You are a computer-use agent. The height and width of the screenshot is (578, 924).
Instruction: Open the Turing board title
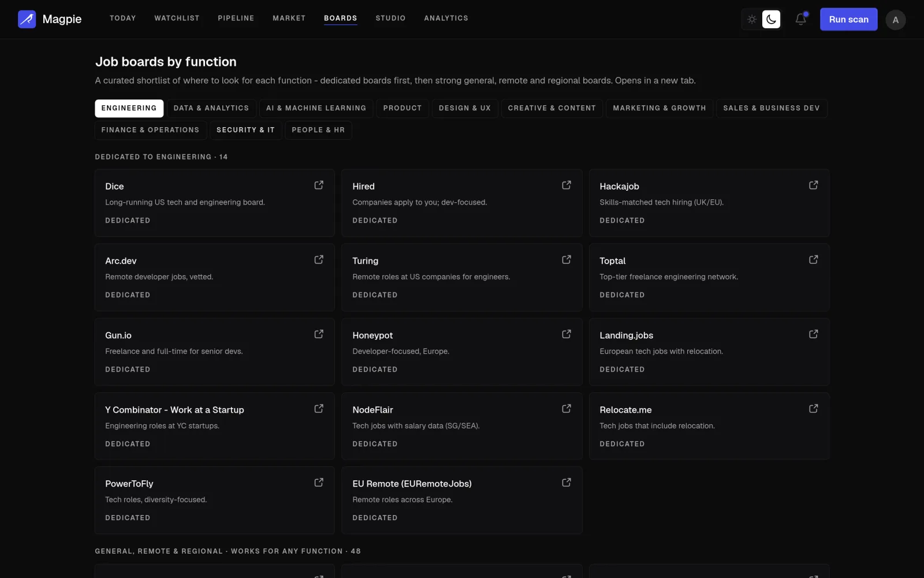pyautogui.click(x=365, y=261)
